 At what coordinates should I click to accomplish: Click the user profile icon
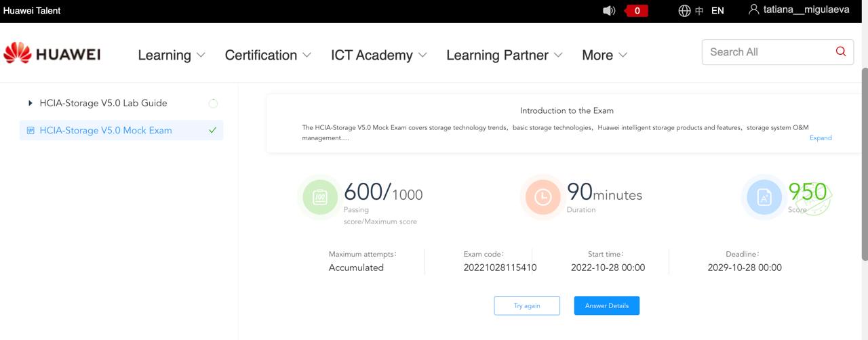753,10
